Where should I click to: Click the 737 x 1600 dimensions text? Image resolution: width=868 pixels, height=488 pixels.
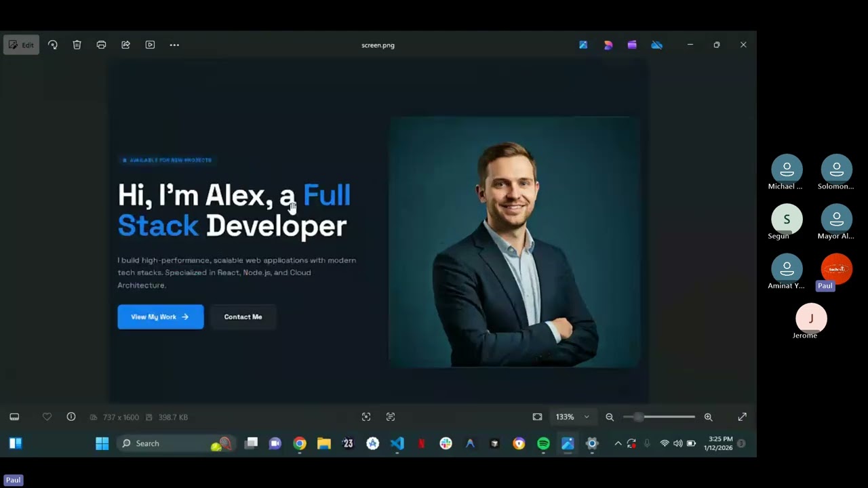click(119, 418)
